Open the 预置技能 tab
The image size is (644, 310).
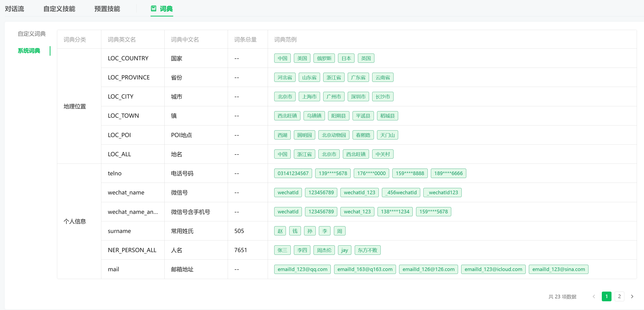[107, 9]
